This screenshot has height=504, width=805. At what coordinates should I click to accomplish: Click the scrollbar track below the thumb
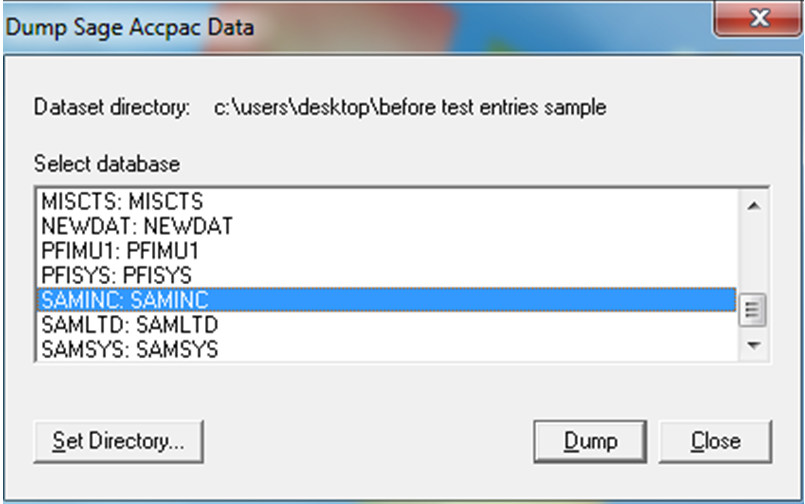(754, 329)
